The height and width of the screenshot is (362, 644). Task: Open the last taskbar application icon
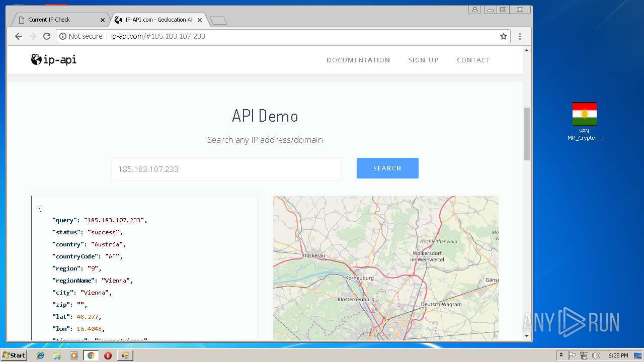coord(125,355)
